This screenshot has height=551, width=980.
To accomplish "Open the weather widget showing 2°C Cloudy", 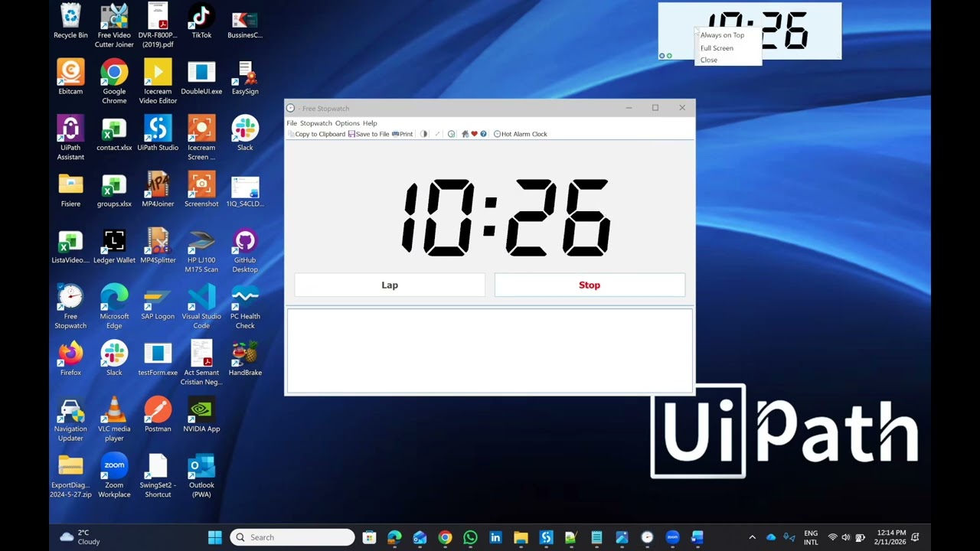I will 80,537.
